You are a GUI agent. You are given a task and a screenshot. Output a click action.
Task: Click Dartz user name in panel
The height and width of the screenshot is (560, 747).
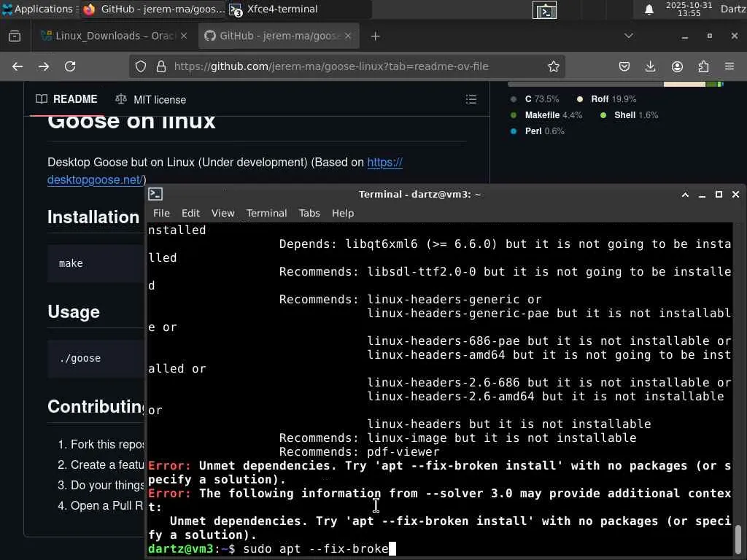point(732,9)
